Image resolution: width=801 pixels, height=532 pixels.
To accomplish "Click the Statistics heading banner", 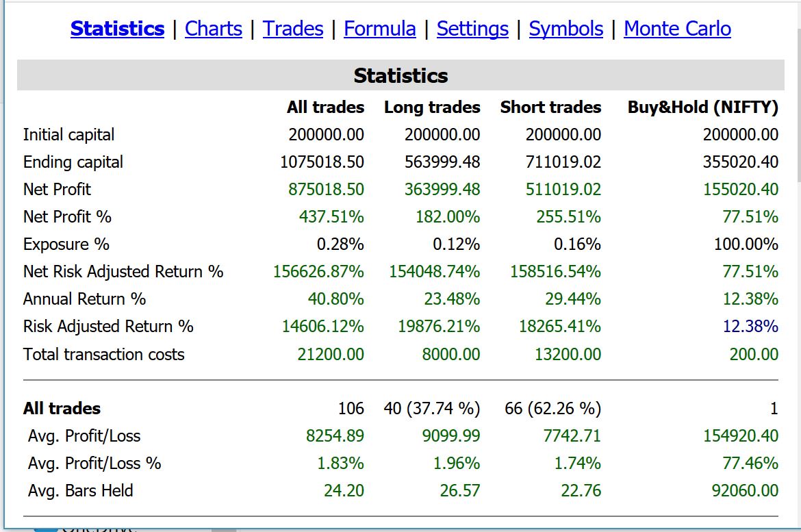I will click(x=400, y=75).
